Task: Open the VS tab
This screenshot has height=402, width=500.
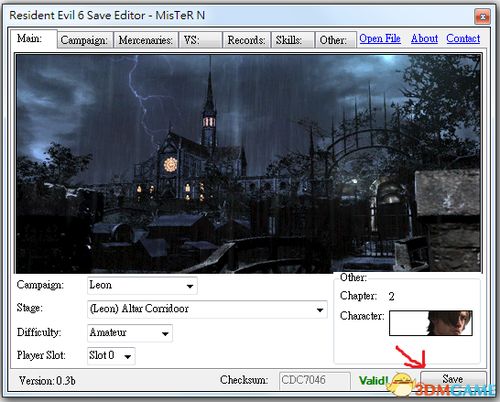Action: [x=200, y=40]
